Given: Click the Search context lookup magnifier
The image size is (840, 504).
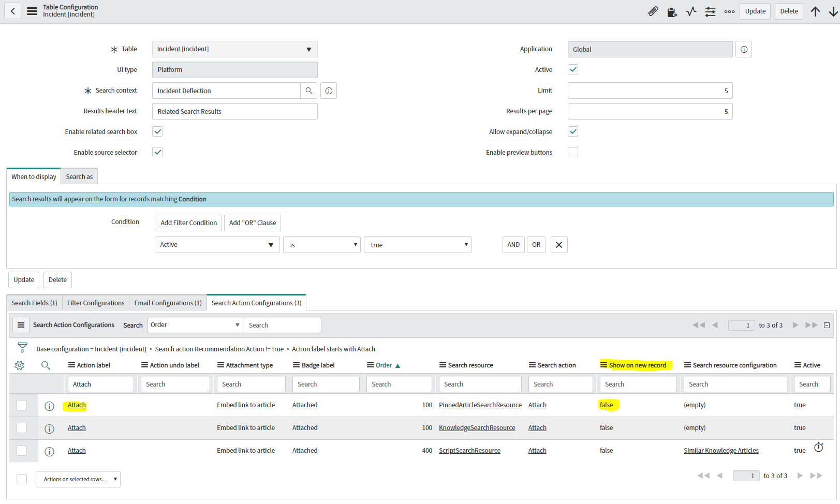Looking at the screenshot, I should (x=309, y=91).
